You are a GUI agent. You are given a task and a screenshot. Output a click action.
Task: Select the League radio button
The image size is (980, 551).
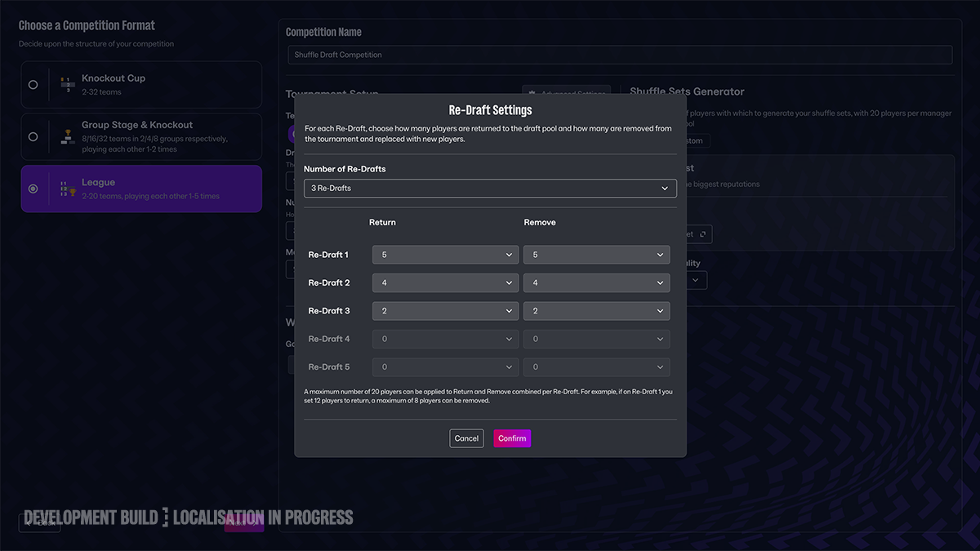click(33, 189)
